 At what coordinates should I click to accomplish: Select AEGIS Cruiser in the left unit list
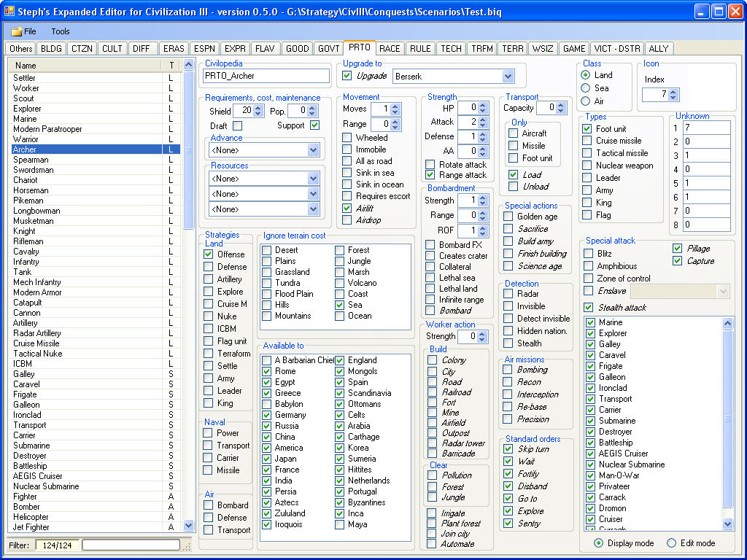click(x=94, y=476)
